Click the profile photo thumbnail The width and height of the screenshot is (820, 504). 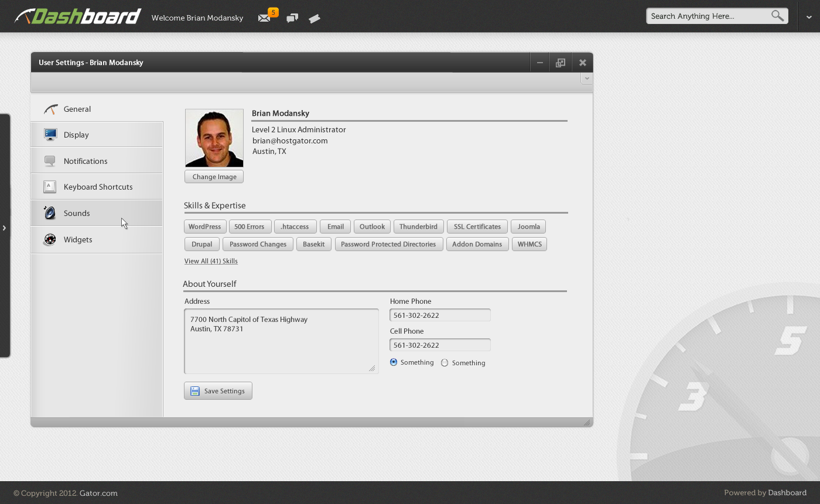[x=214, y=138]
